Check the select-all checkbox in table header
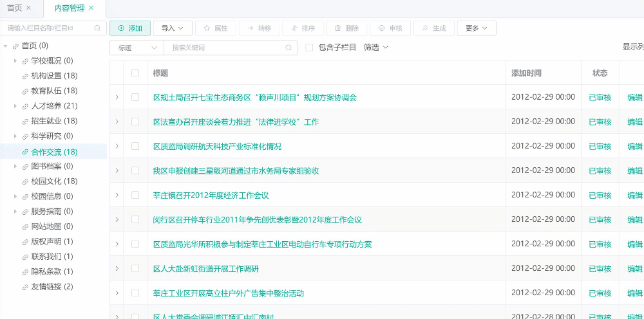The image size is (644, 319). 135,73
